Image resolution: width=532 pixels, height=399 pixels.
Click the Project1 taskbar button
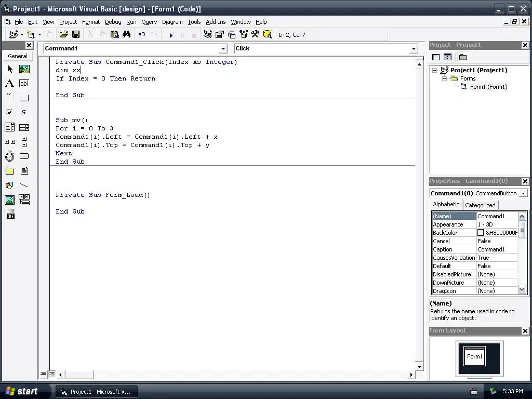(96, 392)
